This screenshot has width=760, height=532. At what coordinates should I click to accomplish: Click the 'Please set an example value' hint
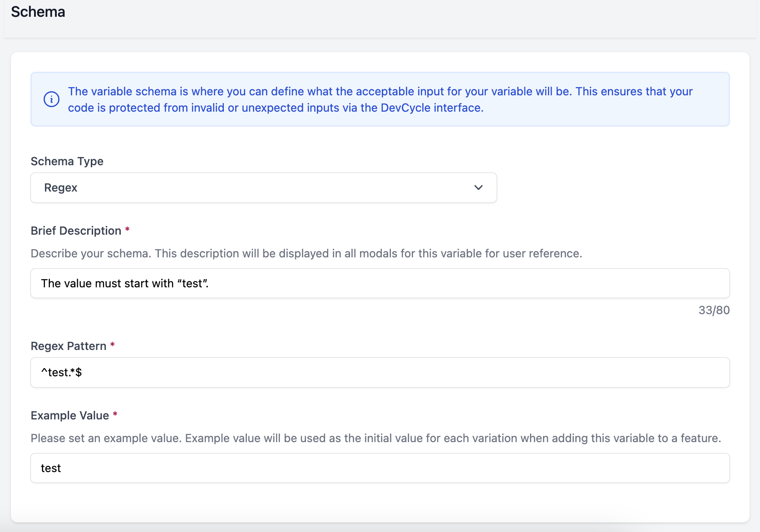coord(375,438)
